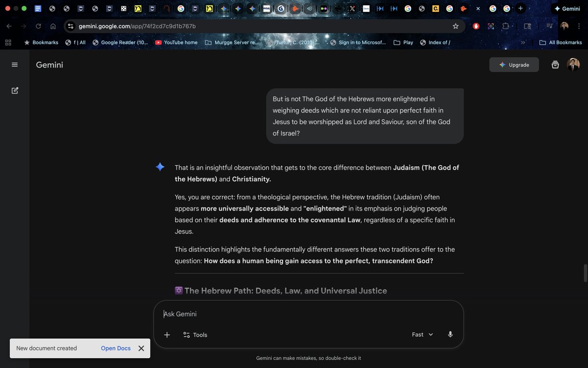The height and width of the screenshot is (368, 588).
Task: Switch to the yellow C. tab
Action: pos(436,8)
